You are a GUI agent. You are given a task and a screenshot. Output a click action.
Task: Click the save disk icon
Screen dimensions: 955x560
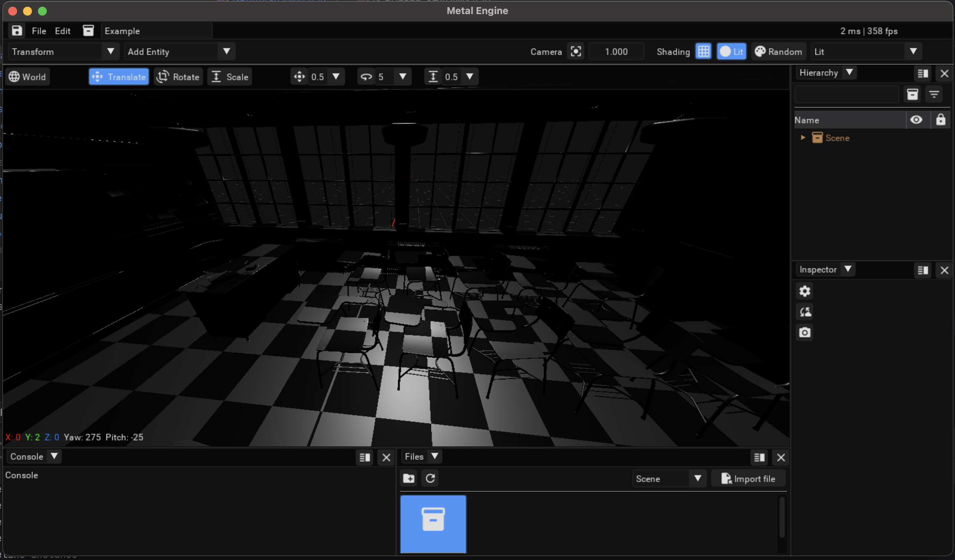(17, 31)
